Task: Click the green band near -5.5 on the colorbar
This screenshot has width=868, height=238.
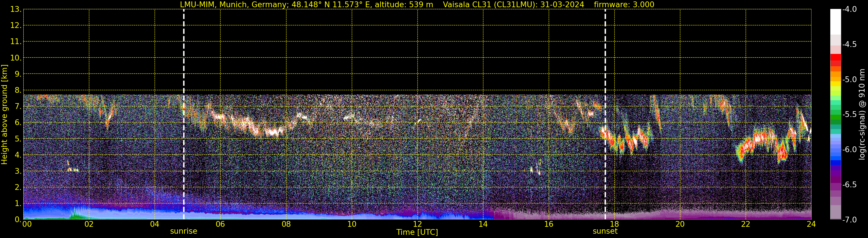Action: click(835, 117)
